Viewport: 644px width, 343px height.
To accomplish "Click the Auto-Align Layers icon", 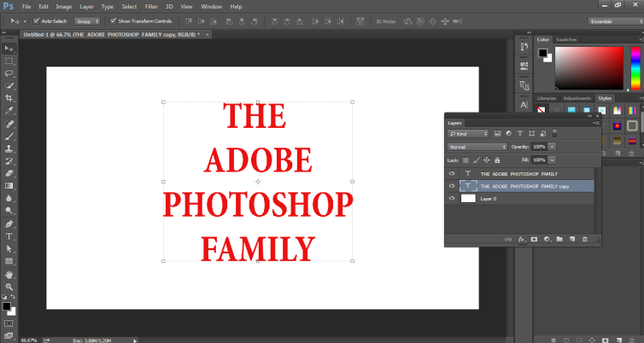I will point(360,21).
